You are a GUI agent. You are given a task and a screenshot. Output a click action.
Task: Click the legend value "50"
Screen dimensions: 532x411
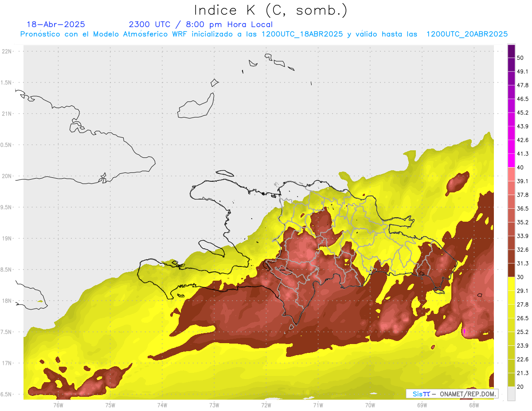[520, 58]
